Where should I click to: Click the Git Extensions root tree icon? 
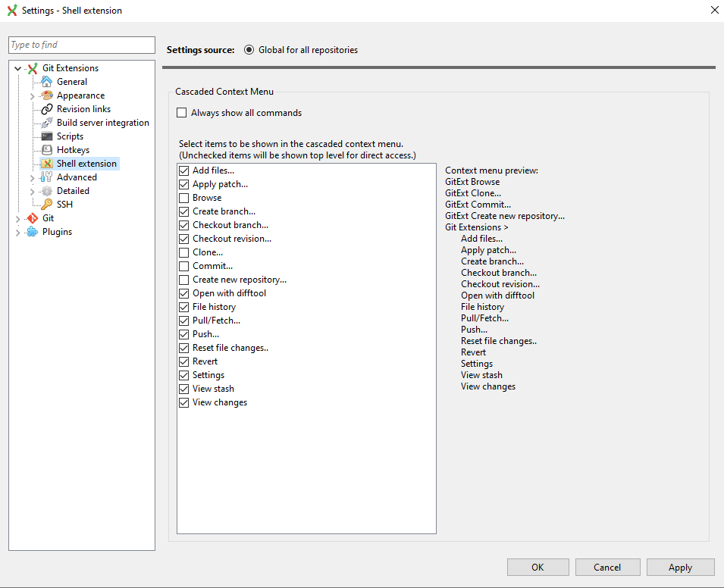click(x=33, y=68)
